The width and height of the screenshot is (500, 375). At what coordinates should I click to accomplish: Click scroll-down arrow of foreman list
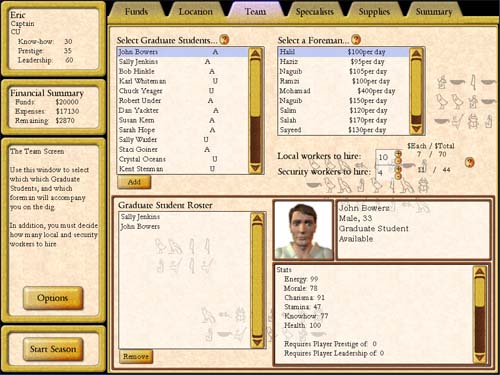[416, 129]
